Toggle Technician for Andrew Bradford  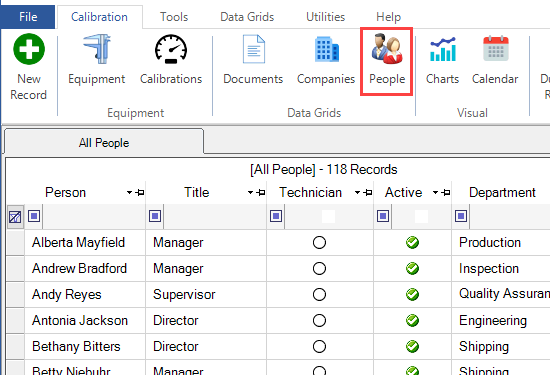[x=319, y=268]
